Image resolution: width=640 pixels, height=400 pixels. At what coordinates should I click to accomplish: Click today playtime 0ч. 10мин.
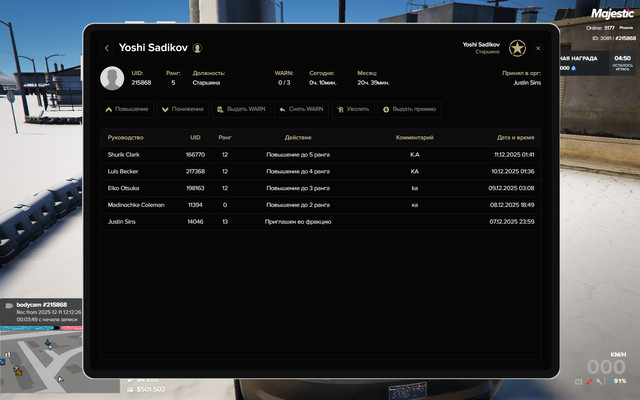(323, 83)
